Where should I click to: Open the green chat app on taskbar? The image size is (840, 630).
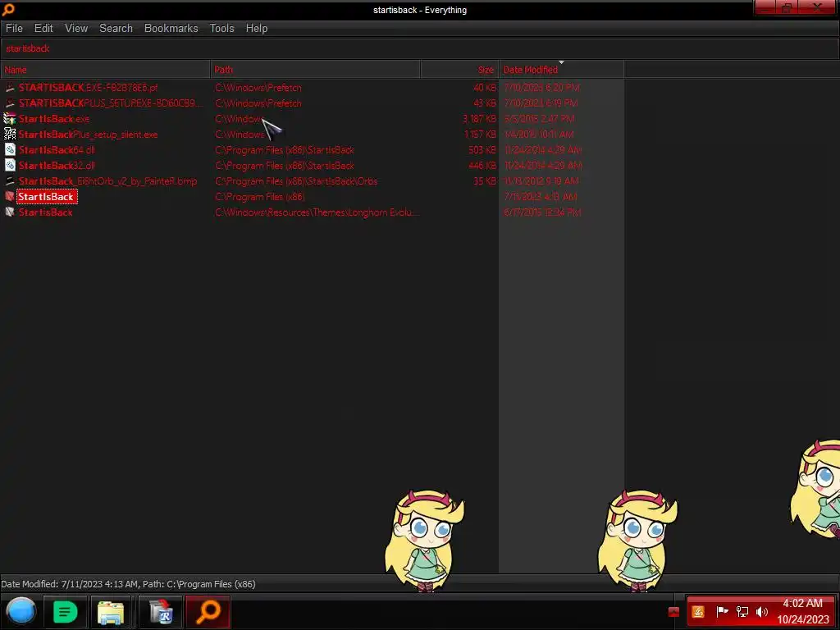point(65,611)
